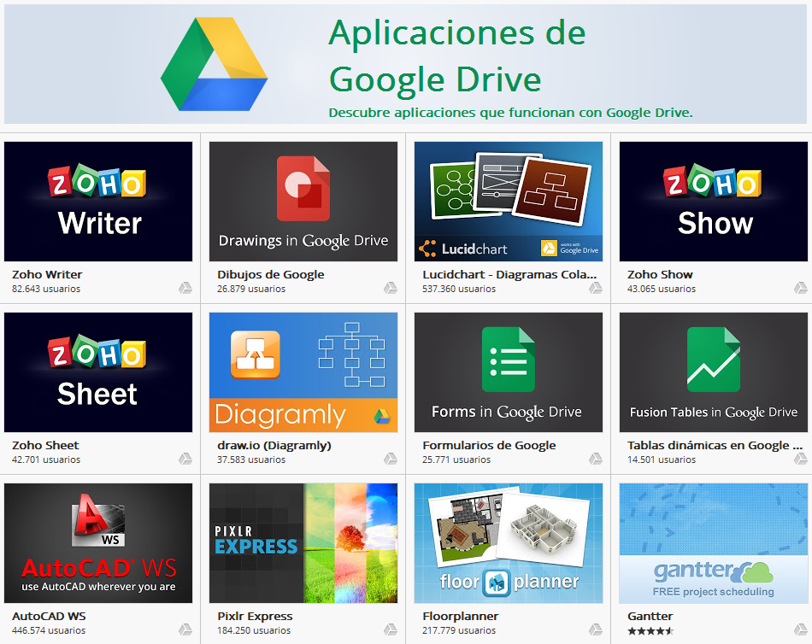Click the 446.574 usuarios text
This screenshot has height=644, width=812.
pos(49,630)
